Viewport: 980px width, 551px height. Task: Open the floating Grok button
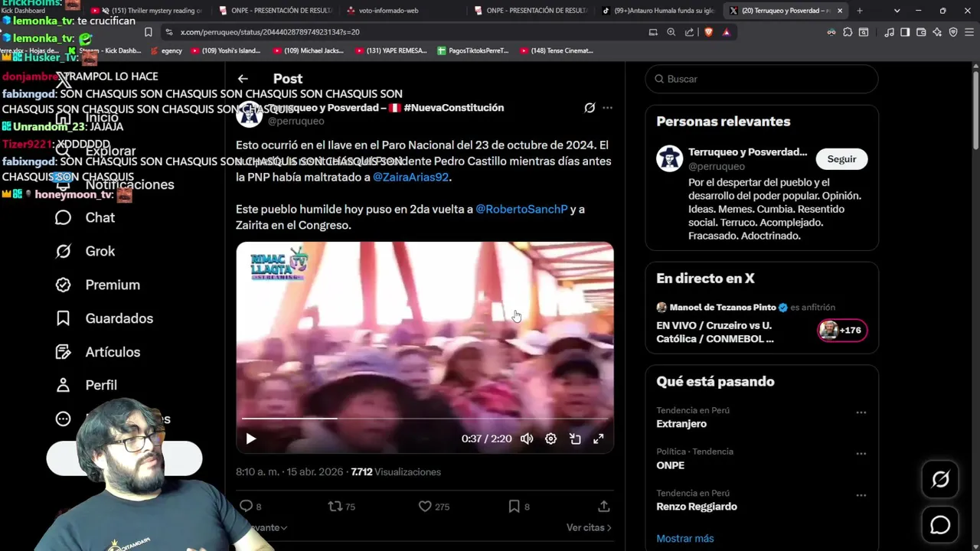tap(940, 480)
